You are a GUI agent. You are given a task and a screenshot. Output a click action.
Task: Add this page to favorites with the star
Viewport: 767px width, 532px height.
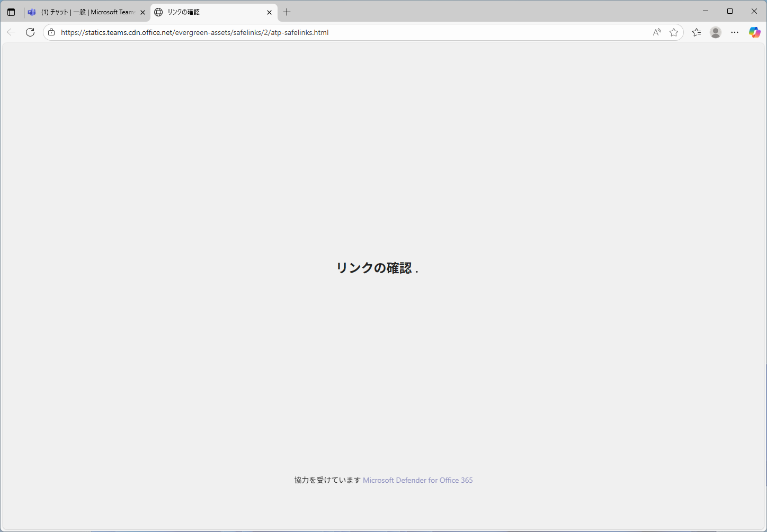pyautogui.click(x=674, y=32)
